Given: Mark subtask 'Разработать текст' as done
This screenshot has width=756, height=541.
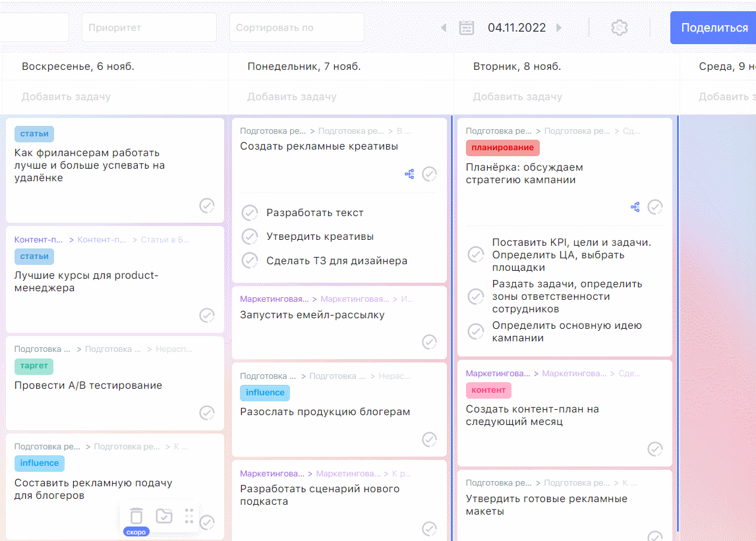Looking at the screenshot, I should point(250,213).
